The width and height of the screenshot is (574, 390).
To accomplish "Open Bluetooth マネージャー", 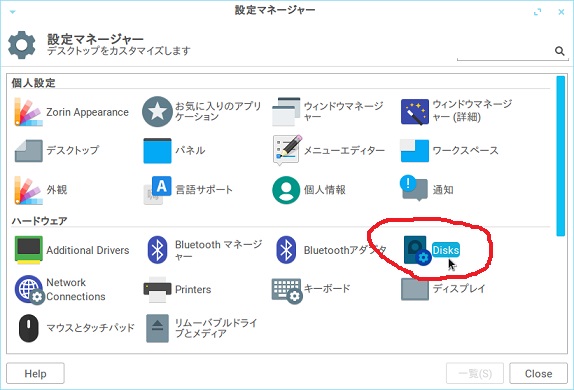I will click(204, 250).
